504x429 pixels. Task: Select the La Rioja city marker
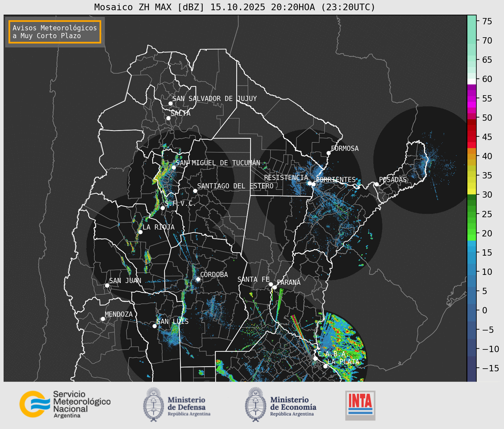pos(140,232)
